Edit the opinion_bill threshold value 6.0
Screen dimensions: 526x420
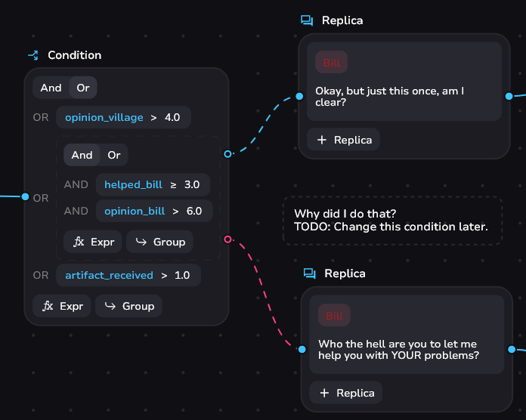coord(193,211)
